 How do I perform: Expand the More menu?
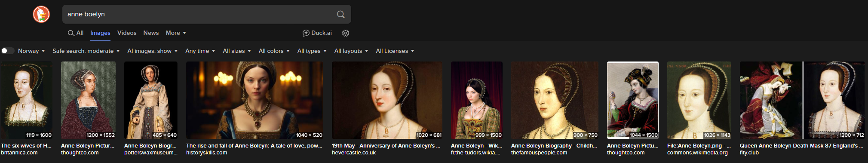[176, 33]
